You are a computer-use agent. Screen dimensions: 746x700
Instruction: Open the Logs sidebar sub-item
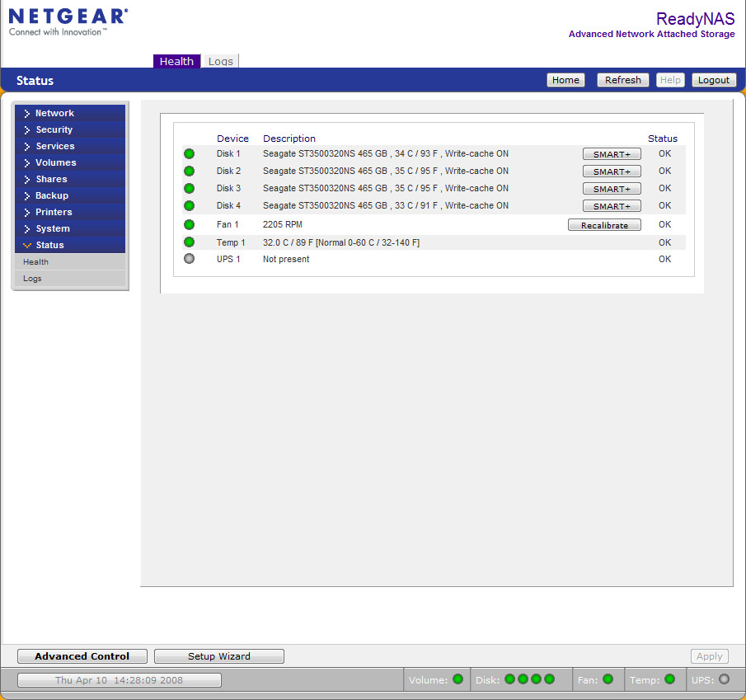click(x=70, y=279)
